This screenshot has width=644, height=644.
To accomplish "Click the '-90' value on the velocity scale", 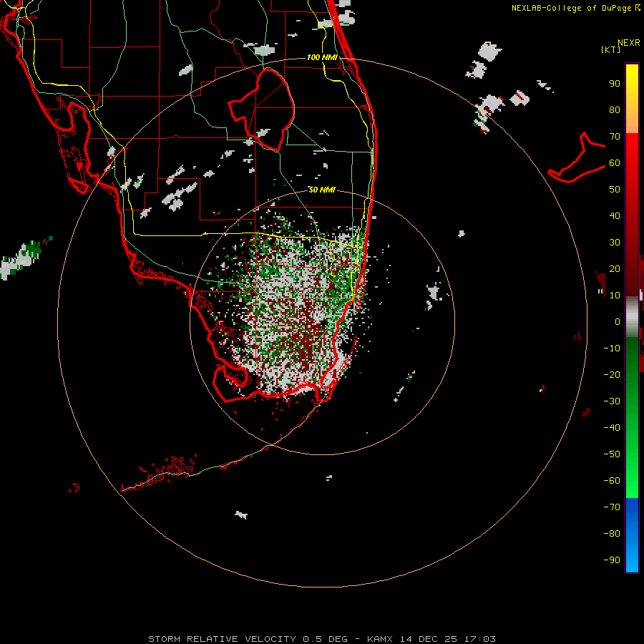I will click(612, 560).
